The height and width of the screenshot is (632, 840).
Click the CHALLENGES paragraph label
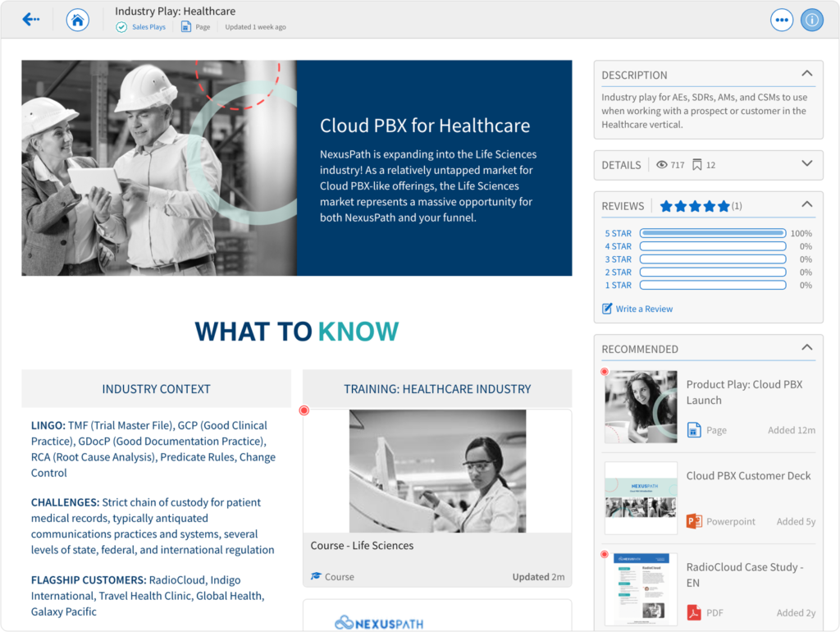pyautogui.click(x=66, y=502)
